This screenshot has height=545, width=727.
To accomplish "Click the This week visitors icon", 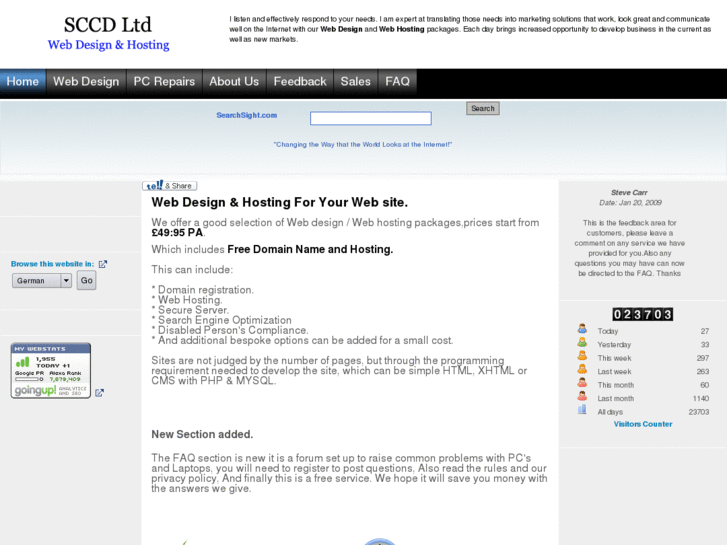I will (582, 356).
